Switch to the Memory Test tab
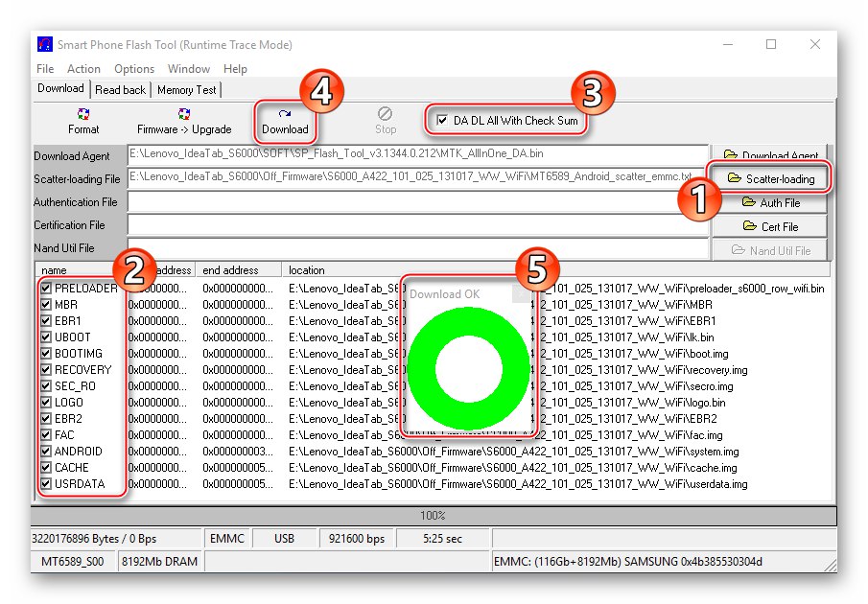 pos(187,89)
